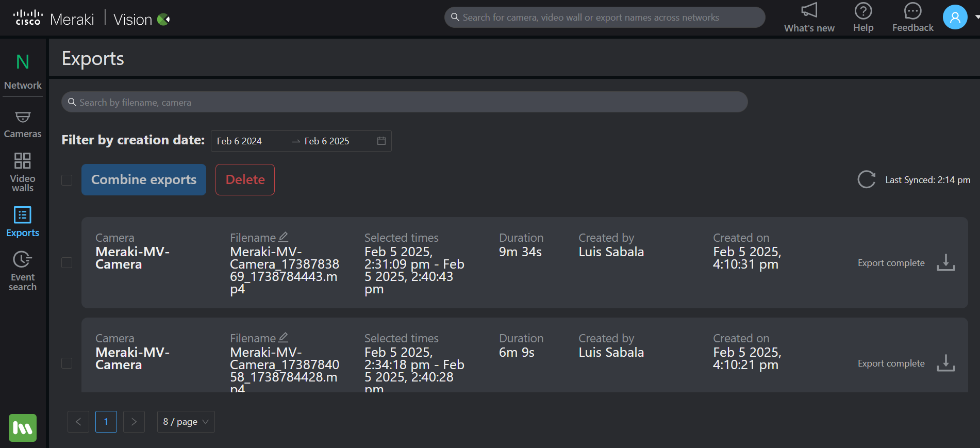Viewport: 980px width, 448px height.
Task: Click the Cisco Meraki logo
Action: coord(54,19)
